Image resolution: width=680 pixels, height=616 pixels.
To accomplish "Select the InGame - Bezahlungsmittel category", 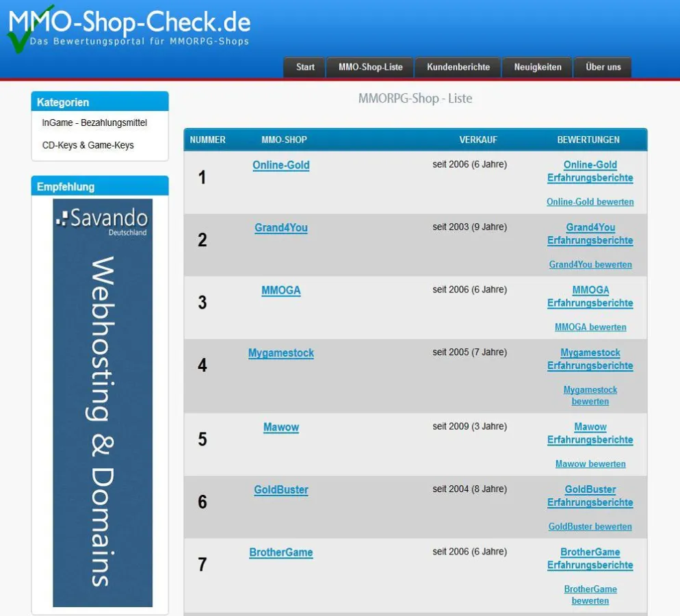I will 94,123.
